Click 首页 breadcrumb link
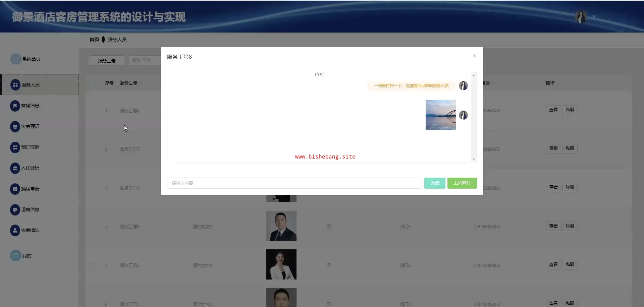This screenshot has width=644, height=307. pos(94,40)
